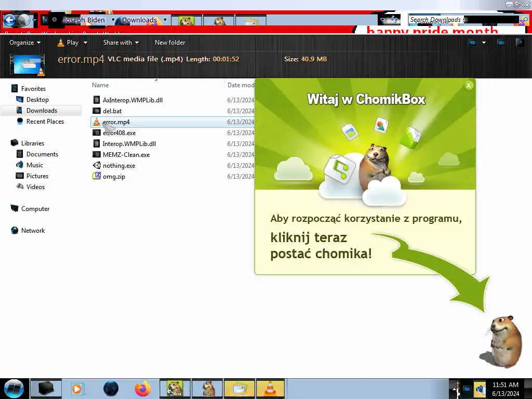Screen dimensions: 532x399
Task: Open Windows Media Player taskbar icon
Action: [77, 389]
